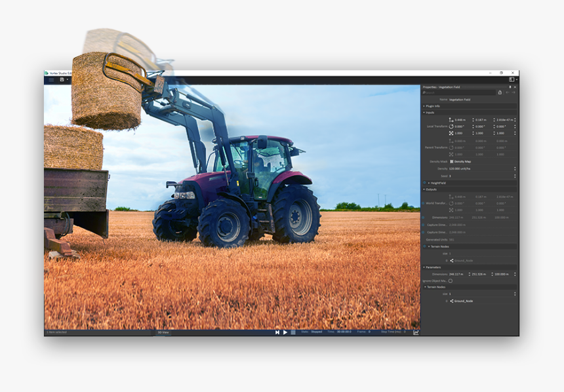Click the Ground_Node connection icon under Terrain Nodes
The image size is (564, 392).
click(x=451, y=260)
